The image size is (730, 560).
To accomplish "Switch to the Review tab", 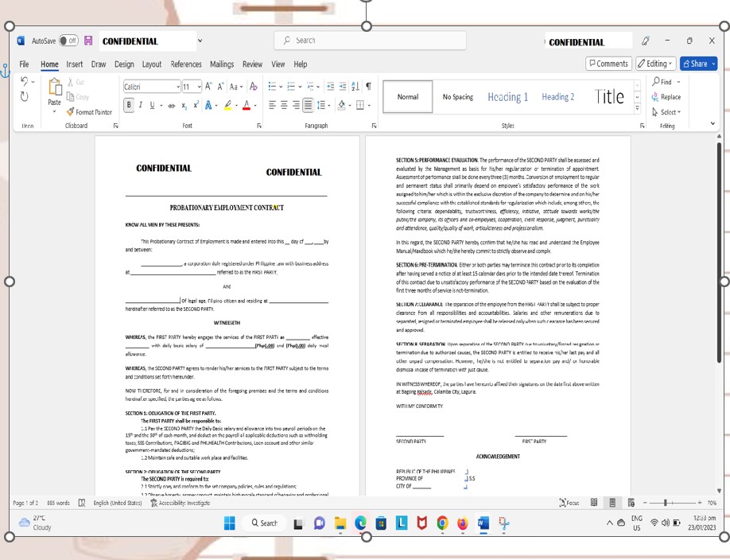I will [x=252, y=64].
